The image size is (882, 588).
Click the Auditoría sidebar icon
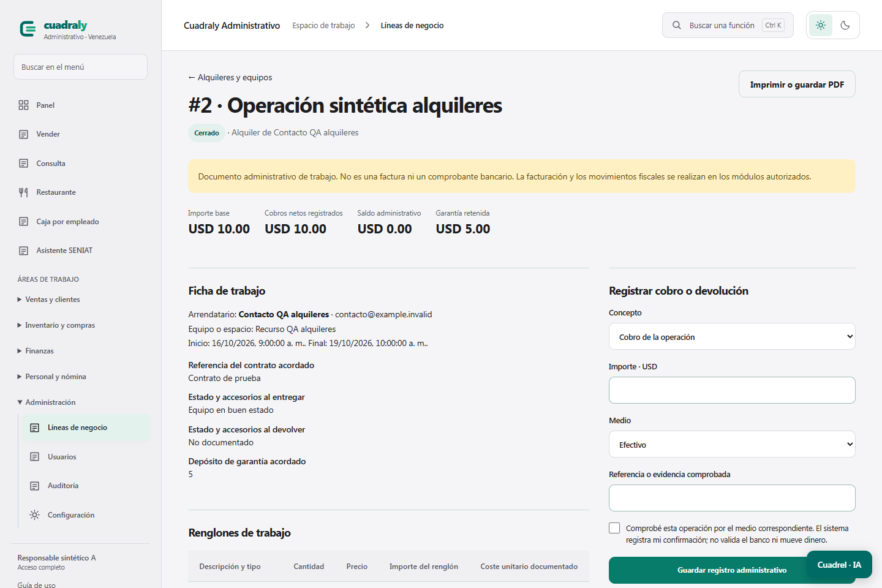click(x=35, y=486)
